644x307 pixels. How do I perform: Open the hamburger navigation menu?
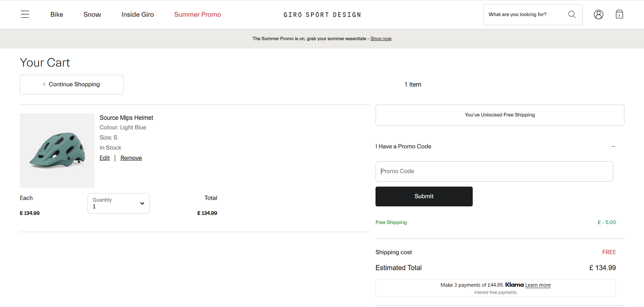click(25, 14)
